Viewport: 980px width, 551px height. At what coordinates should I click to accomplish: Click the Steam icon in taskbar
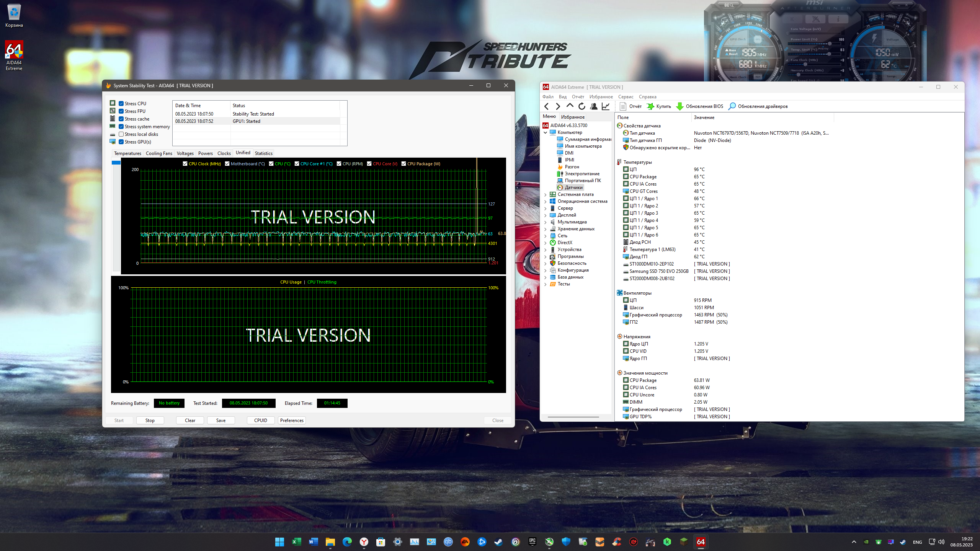(498, 542)
